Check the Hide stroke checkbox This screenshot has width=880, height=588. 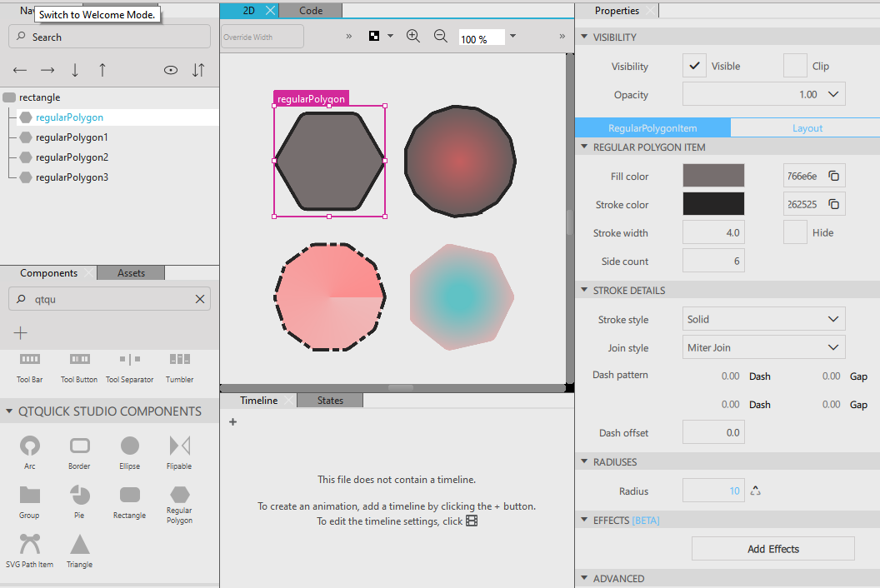tap(795, 232)
